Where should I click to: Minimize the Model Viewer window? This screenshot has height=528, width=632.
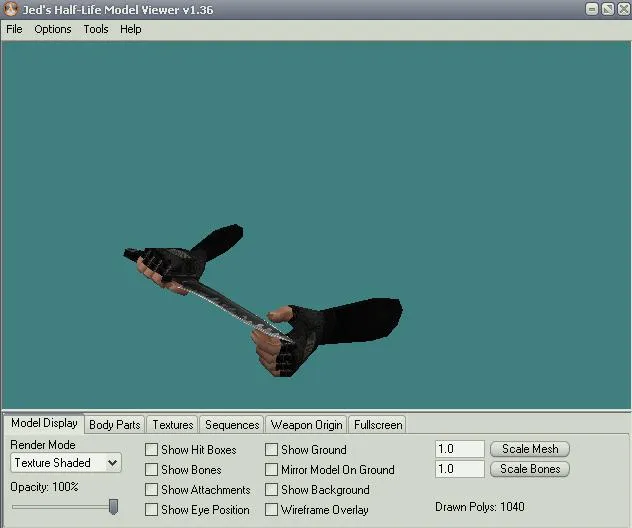point(592,10)
